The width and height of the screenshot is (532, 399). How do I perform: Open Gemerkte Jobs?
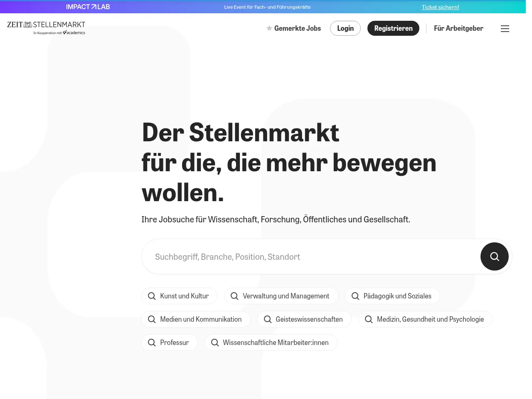point(294,28)
